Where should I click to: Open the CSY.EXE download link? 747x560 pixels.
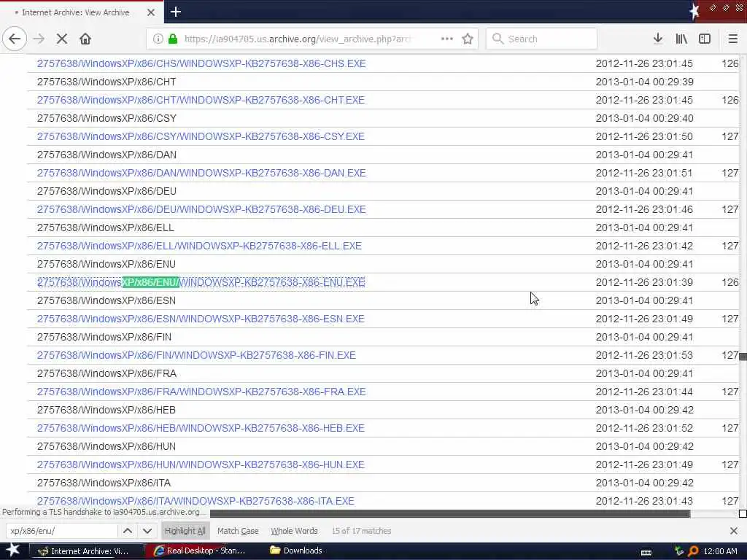point(201,136)
